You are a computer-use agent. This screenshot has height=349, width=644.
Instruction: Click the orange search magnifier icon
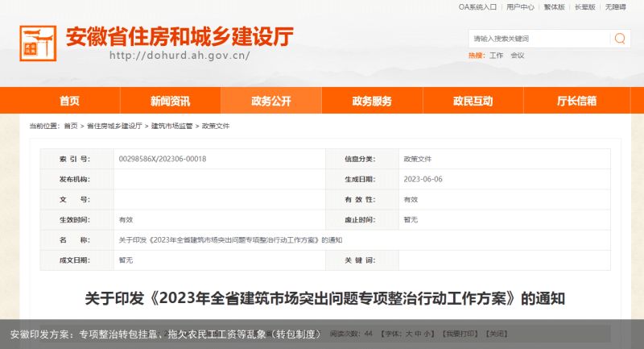[x=620, y=39]
